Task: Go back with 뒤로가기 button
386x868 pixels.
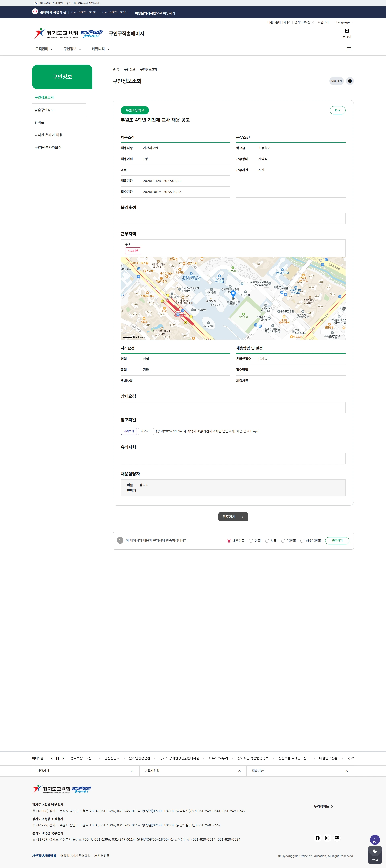Action: point(233,517)
